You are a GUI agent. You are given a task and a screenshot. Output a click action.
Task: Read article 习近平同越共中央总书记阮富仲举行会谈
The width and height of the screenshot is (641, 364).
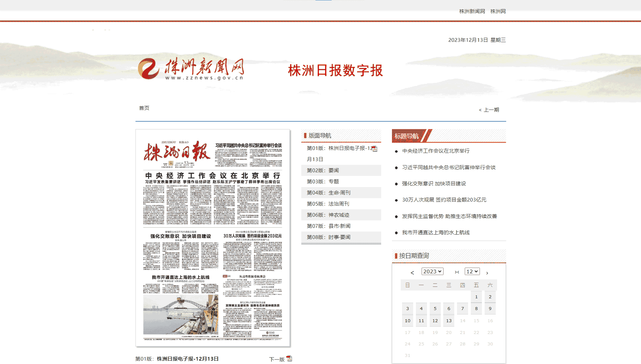click(449, 168)
